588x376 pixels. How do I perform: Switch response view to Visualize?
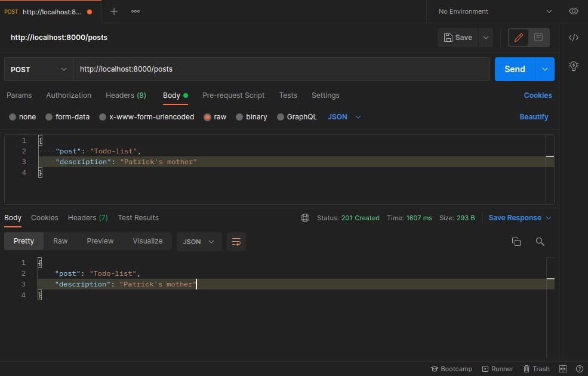(148, 241)
